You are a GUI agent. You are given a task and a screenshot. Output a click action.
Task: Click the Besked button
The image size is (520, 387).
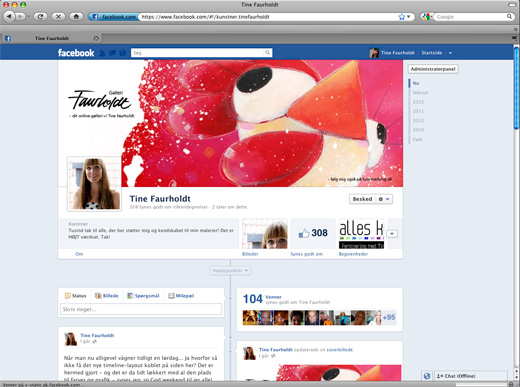362,199
